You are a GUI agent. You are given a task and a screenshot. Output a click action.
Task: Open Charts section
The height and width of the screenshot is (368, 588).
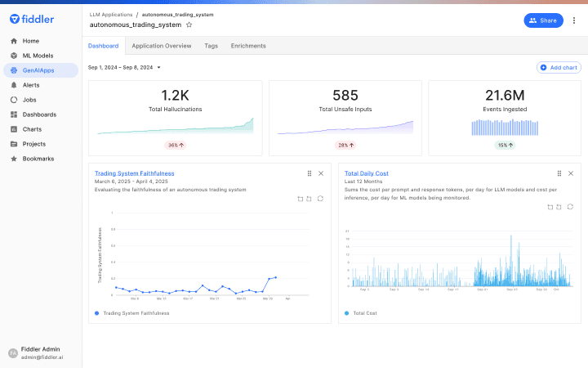pos(41,129)
